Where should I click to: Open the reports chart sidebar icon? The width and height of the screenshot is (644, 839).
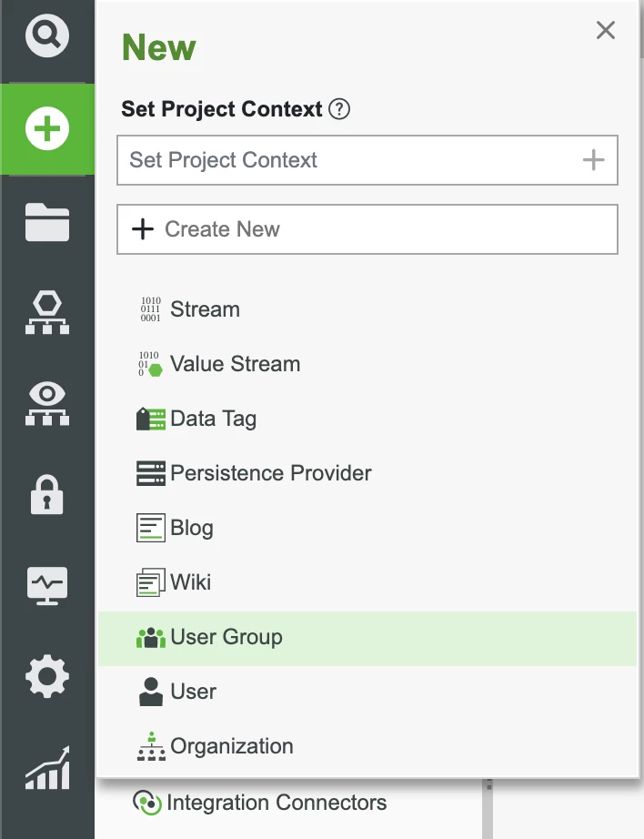pyautogui.click(x=46, y=767)
